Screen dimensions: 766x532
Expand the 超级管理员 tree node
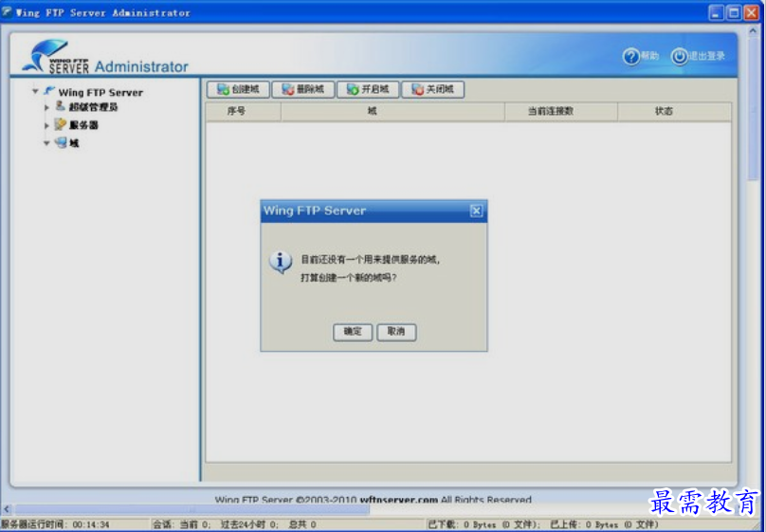pyautogui.click(x=46, y=107)
